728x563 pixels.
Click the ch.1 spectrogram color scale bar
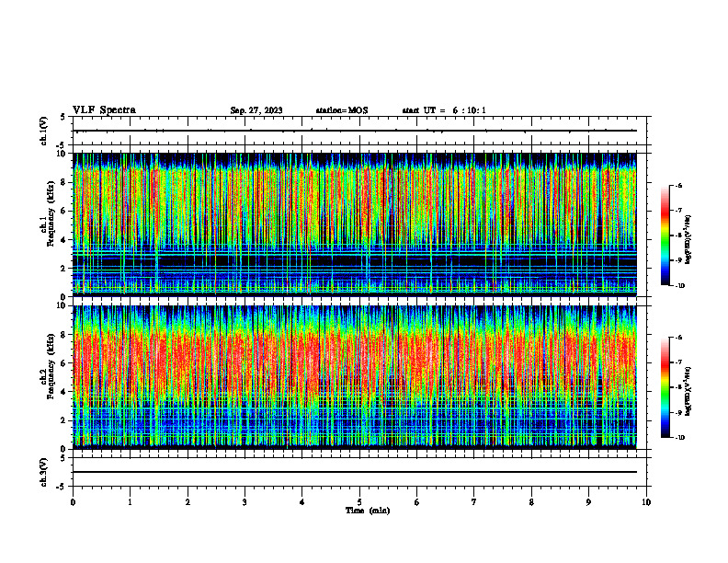tap(665, 236)
